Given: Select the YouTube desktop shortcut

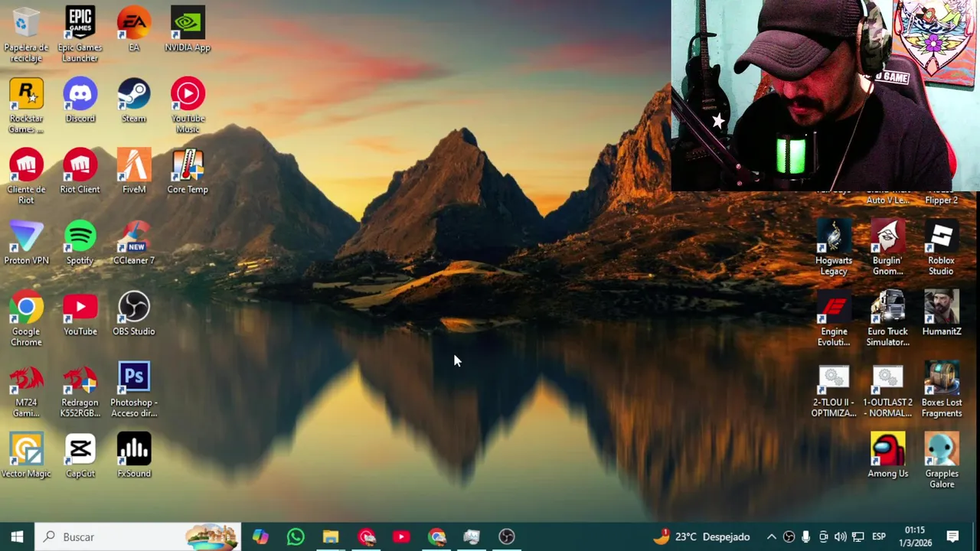Looking at the screenshot, I should tap(80, 315).
